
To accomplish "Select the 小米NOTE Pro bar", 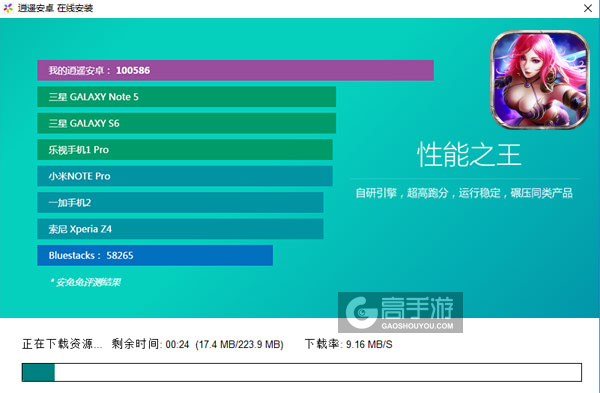I will pos(185,176).
